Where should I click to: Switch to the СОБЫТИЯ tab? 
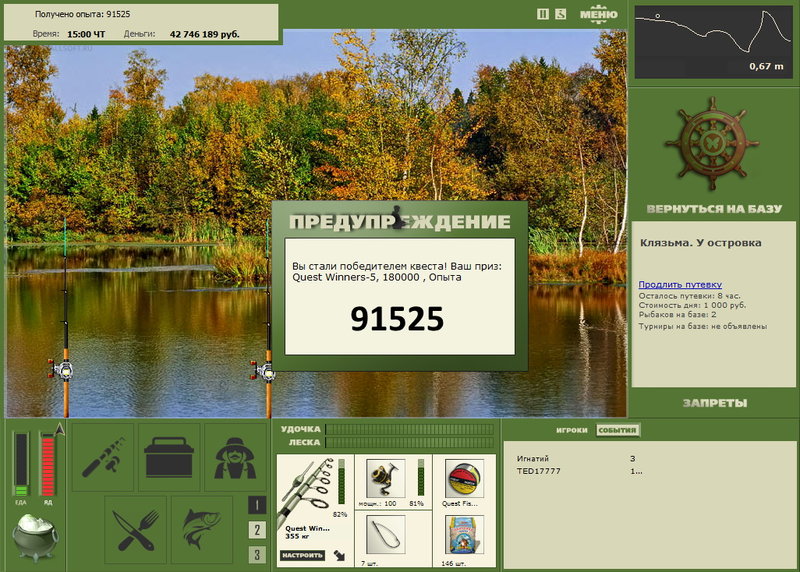click(x=617, y=430)
